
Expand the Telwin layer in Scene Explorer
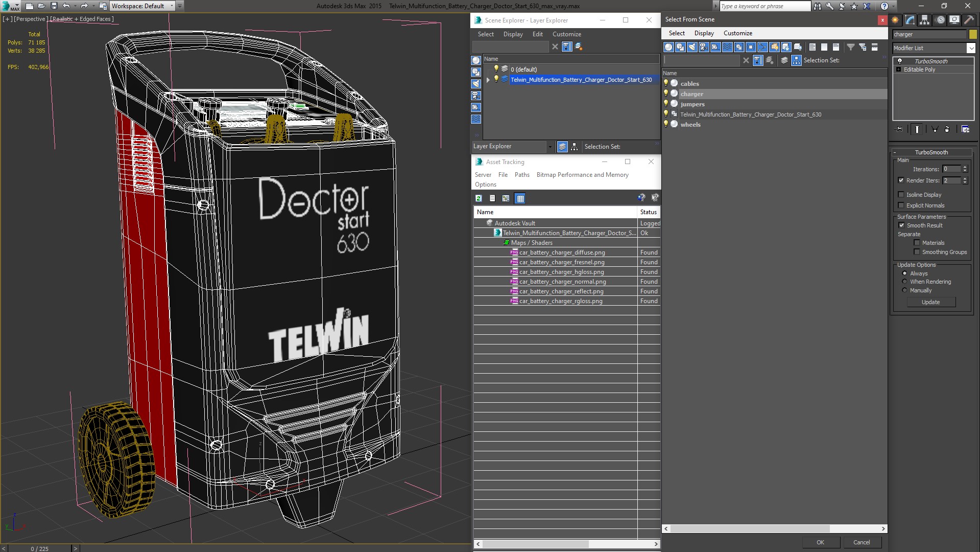coord(488,80)
